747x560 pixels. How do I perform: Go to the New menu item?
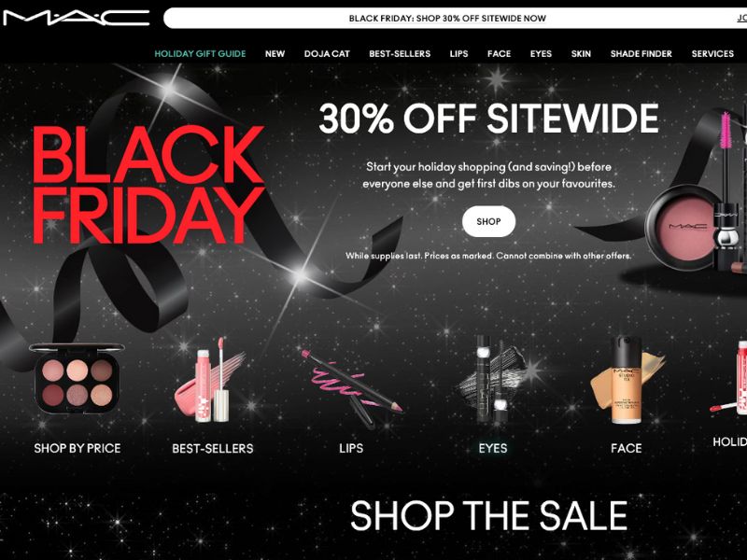coord(275,54)
